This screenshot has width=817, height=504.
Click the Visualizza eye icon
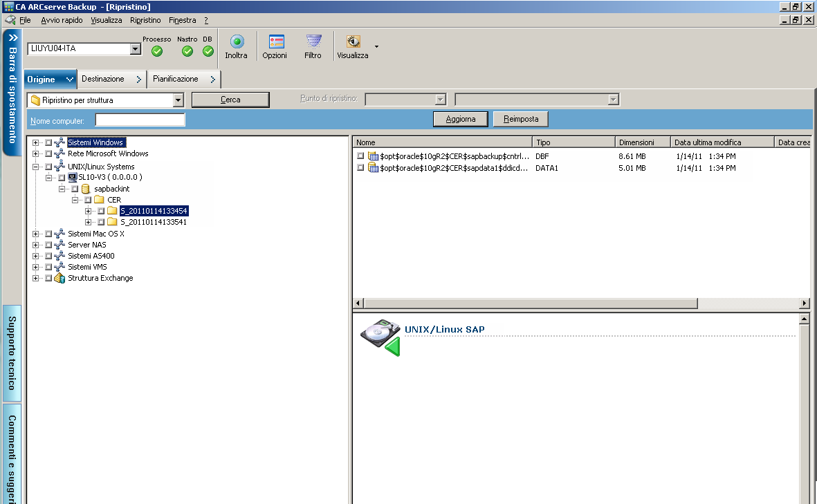(354, 41)
